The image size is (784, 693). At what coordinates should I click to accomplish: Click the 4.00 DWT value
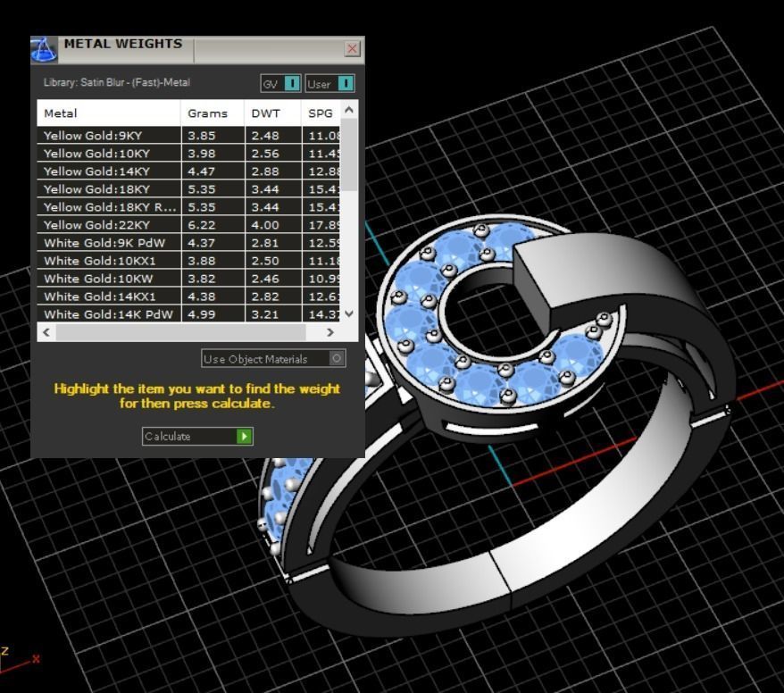[265, 225]
